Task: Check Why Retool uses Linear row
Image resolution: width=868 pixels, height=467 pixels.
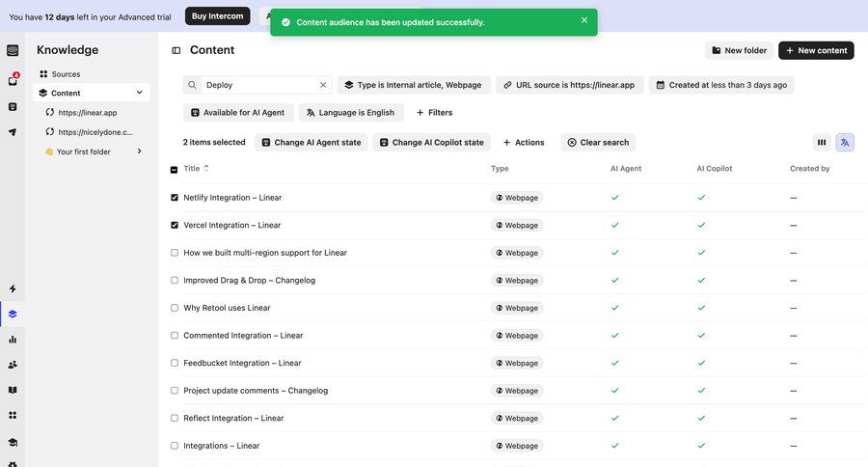Action: (175, 308)
